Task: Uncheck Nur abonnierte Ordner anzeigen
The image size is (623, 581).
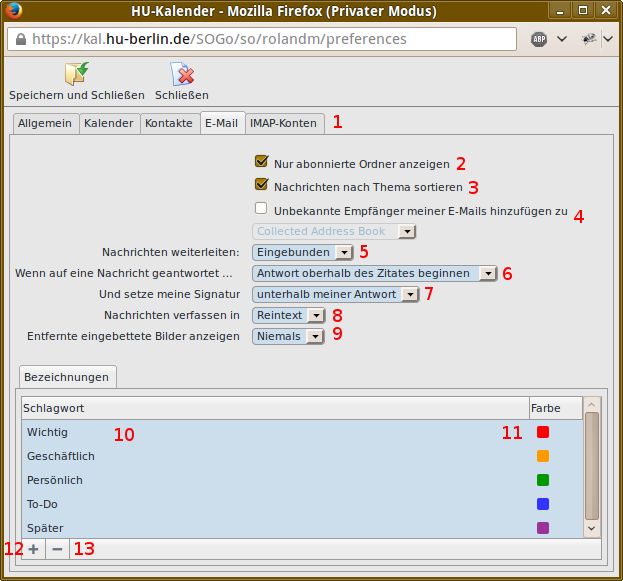Action: click(x=262, y=161)
